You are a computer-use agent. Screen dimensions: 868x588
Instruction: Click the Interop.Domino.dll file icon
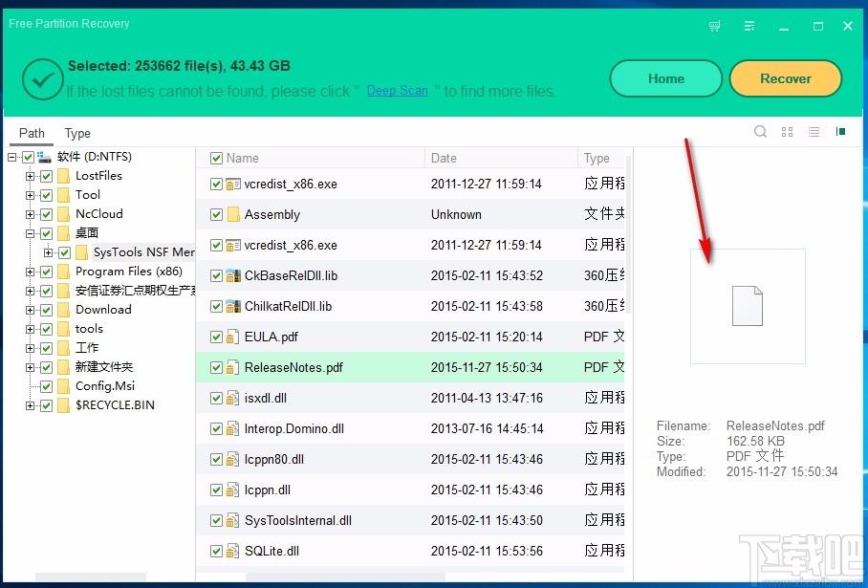232,428
